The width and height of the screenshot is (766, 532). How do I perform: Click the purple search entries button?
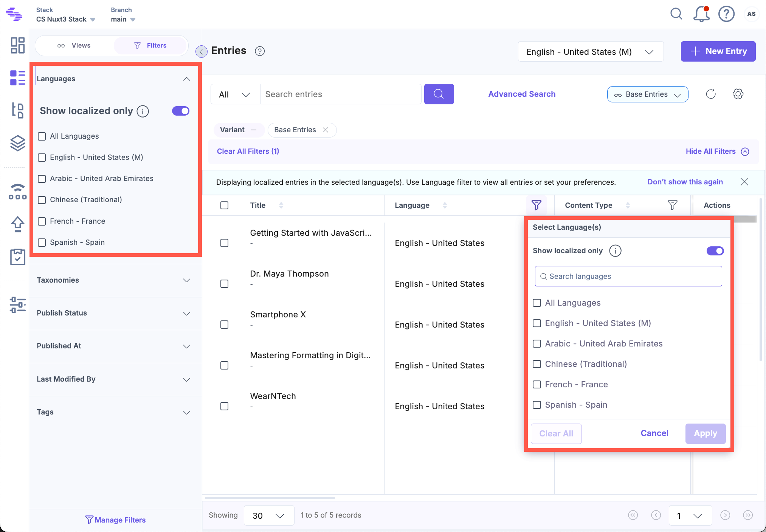click(x=438, y=94)
